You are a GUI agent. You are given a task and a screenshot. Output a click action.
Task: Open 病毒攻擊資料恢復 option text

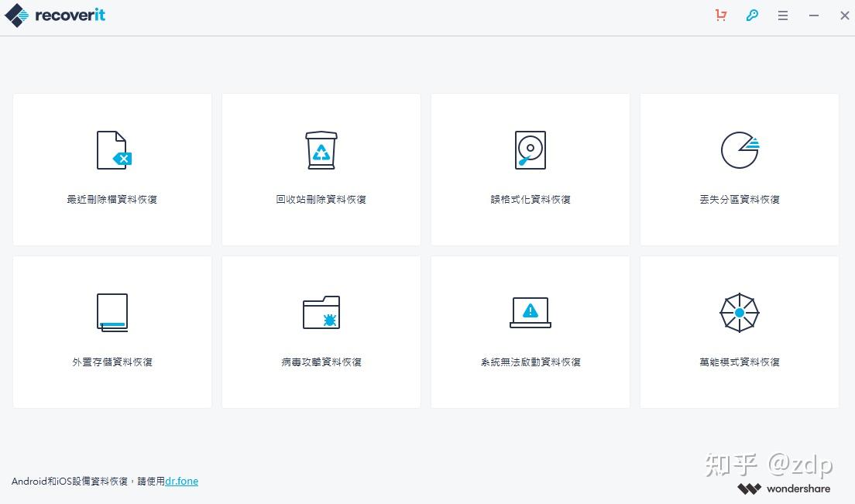pyautogui.click(x=321, y=362)
